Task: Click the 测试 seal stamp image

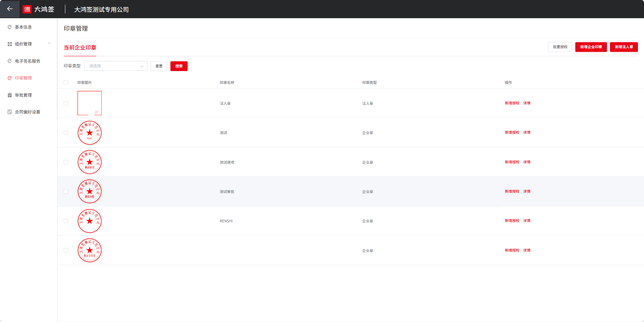Action: pos(90,133)
